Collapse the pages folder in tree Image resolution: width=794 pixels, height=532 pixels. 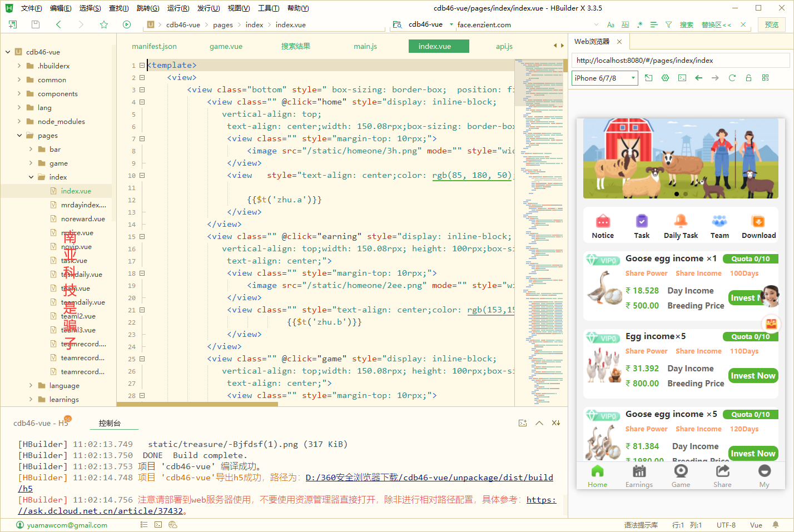tap(19, 136)
